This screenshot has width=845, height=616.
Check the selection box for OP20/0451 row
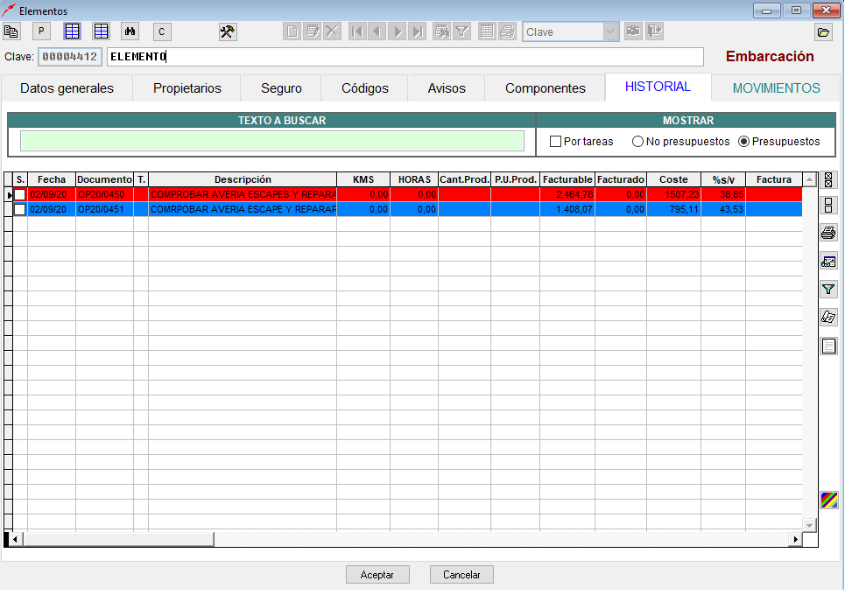20,209
